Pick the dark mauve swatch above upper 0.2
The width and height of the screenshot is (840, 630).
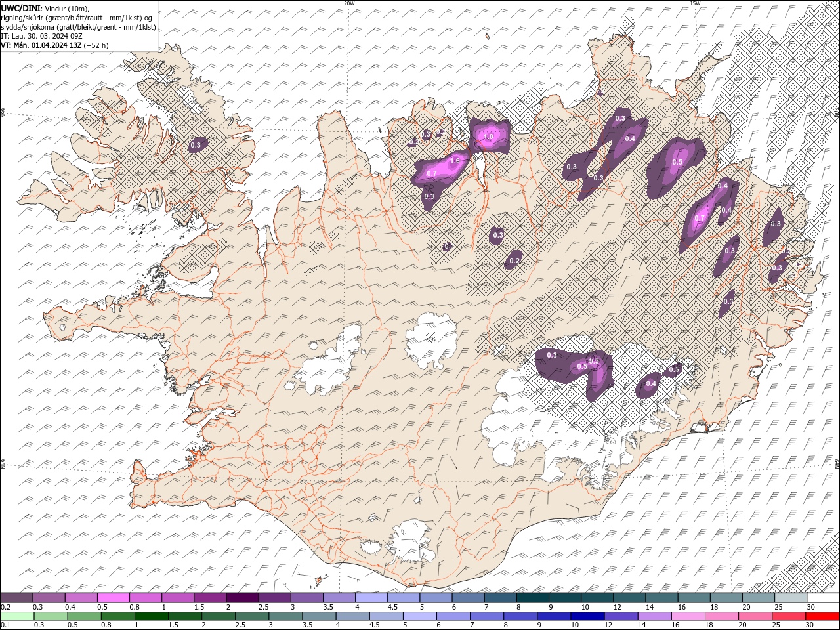(x=16, y=598)
